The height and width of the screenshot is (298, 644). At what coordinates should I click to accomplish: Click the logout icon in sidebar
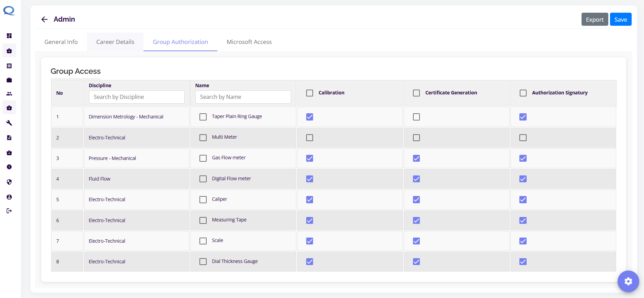(x=9, y=211)
